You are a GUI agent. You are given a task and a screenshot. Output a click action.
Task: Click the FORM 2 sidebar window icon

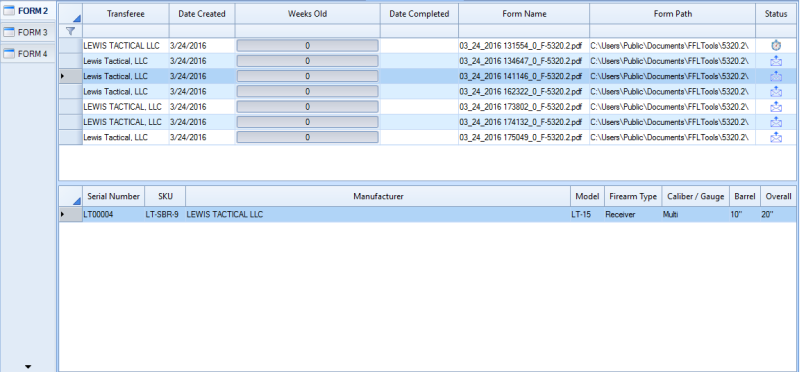pyautogui.click(x=9, y=11)
